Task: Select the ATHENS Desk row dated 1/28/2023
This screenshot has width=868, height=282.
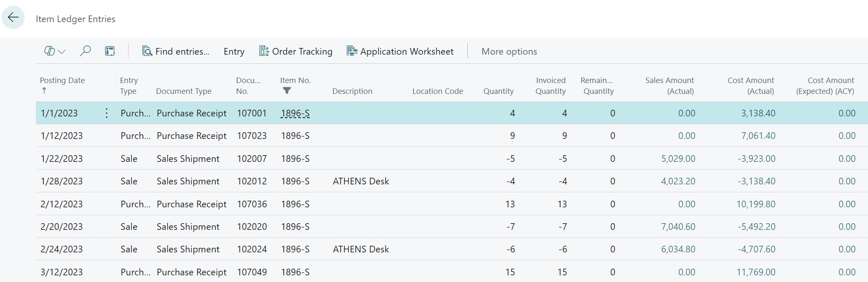Action: (x=361, y=181)
